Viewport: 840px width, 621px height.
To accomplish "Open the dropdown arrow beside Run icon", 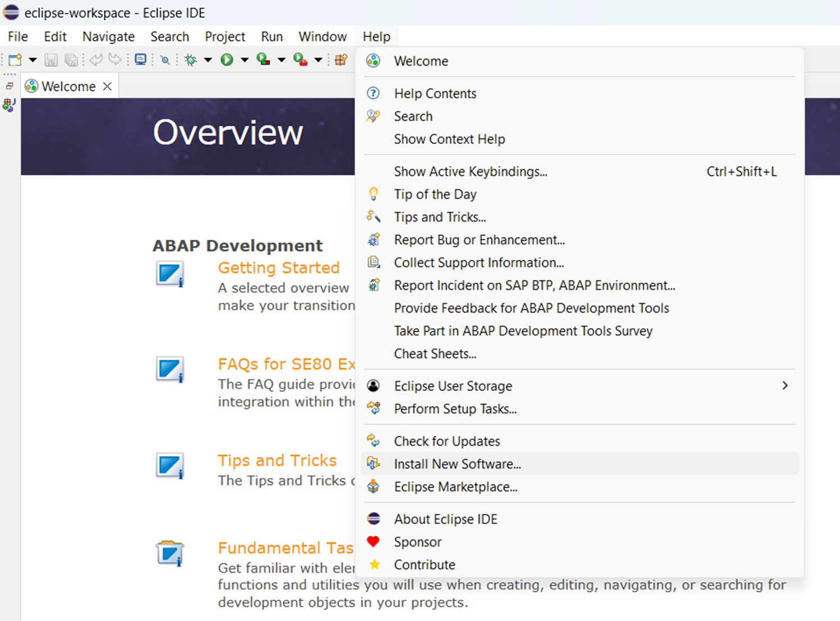I will [244, 60].
